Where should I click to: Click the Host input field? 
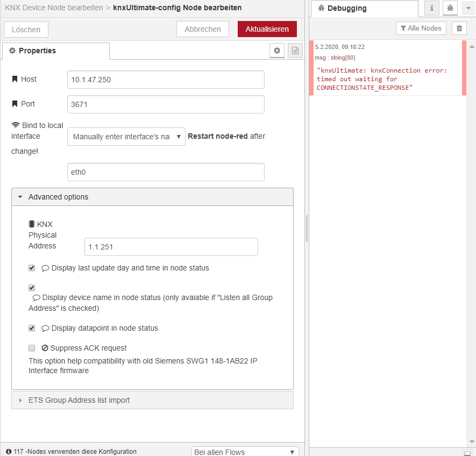tap(165, 79)
